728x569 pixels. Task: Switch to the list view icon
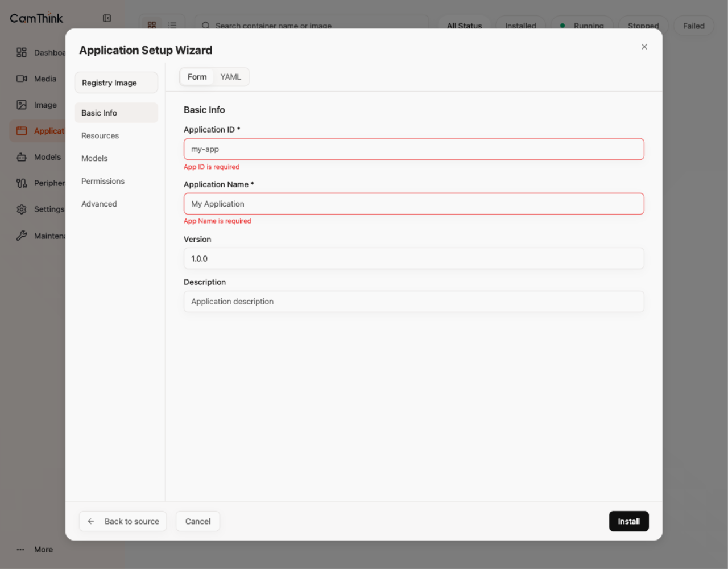point(172,25)
